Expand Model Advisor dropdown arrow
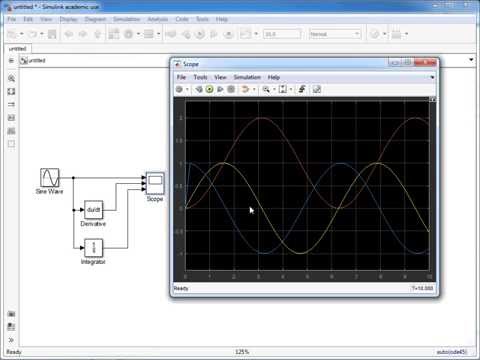 click(384, 34)
